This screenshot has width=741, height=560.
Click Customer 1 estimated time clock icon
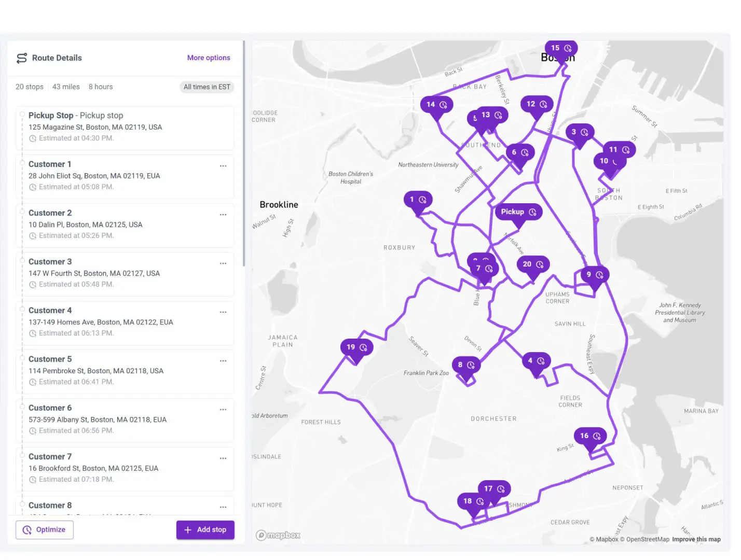coord(33,187)
